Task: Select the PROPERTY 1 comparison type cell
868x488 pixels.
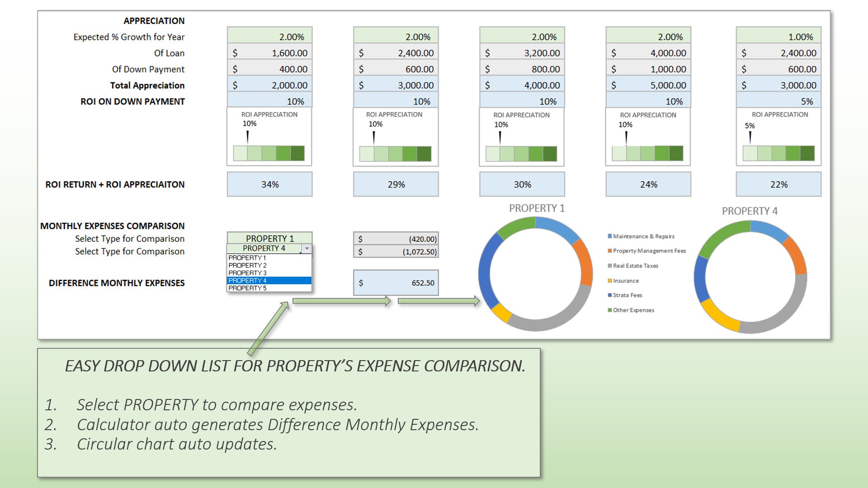Action: tap(269, 238)
